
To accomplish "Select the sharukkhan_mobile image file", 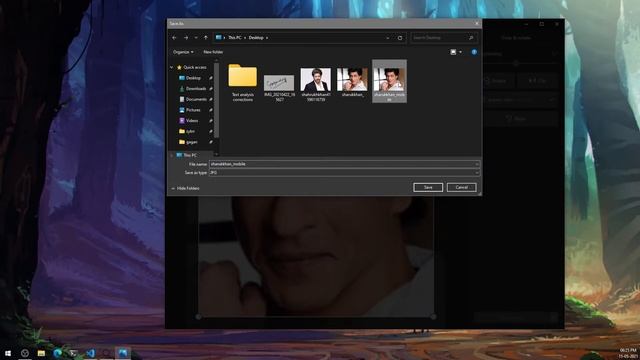I will [x=389, y=81].
